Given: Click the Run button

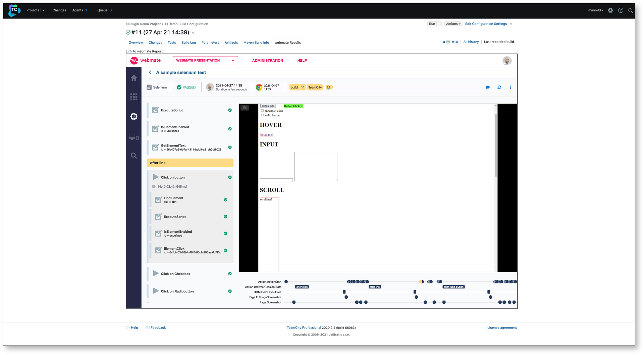Looking at the screenshot, I should (x=432, y=24).
